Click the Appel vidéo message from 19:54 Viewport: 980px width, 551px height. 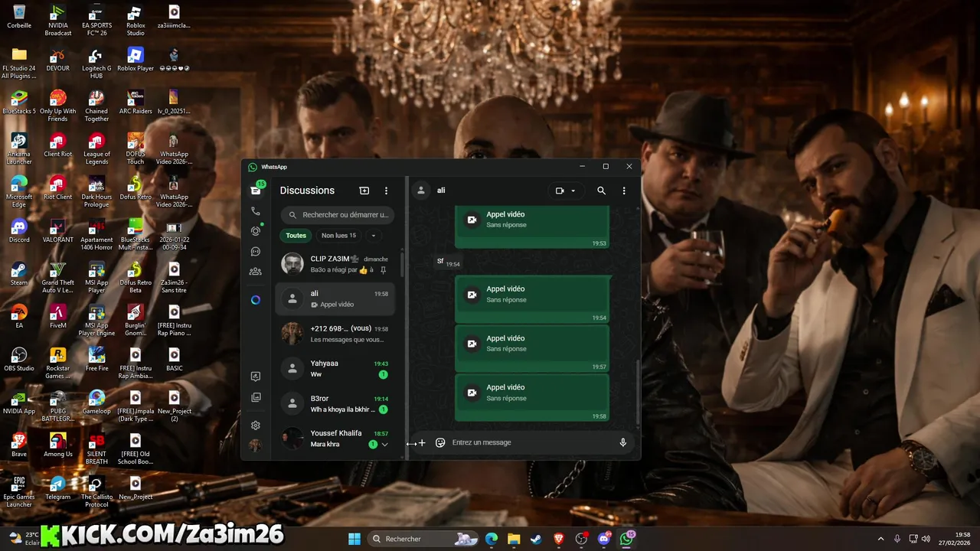pos(533,299)
